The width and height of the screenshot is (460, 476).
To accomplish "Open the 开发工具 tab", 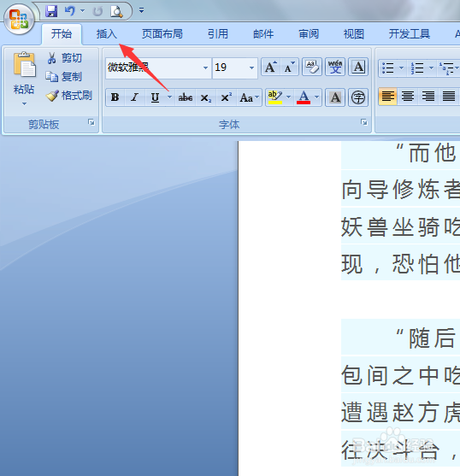I will (410, 33).
